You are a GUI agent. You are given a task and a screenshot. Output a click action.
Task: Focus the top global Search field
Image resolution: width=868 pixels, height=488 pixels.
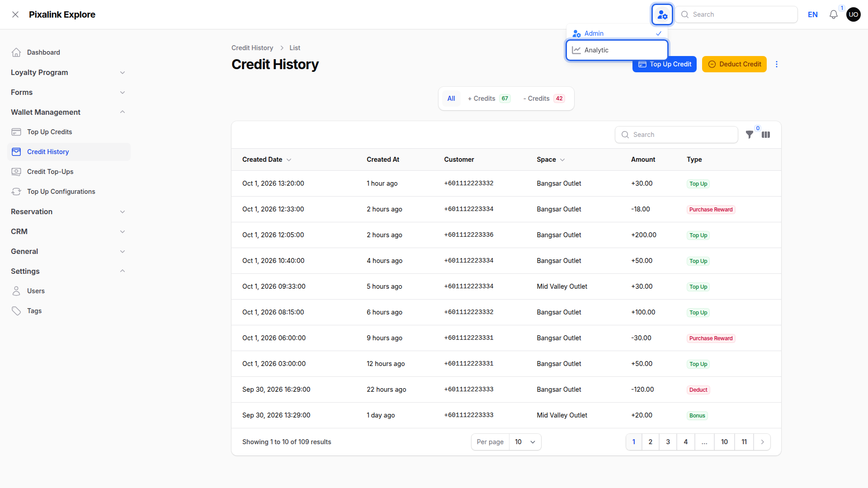736,14
